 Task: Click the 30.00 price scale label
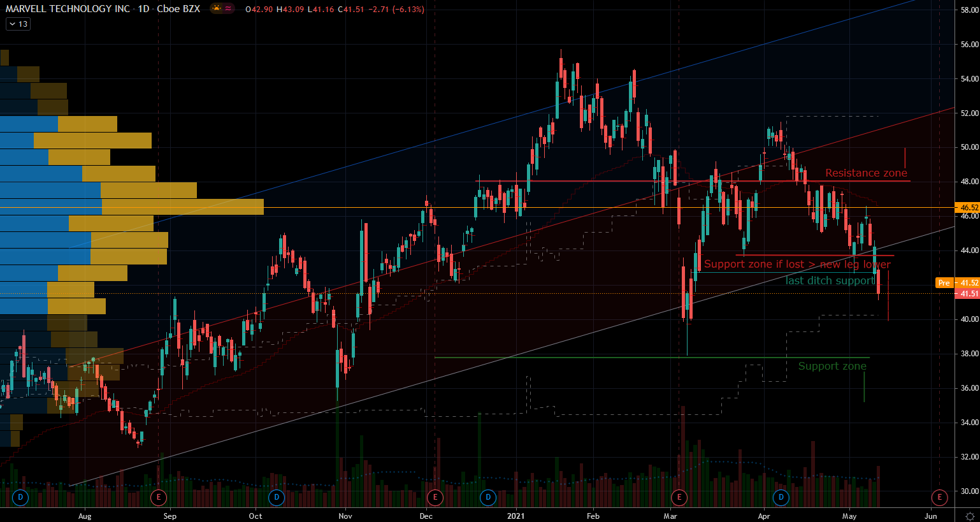click(970, 491)
